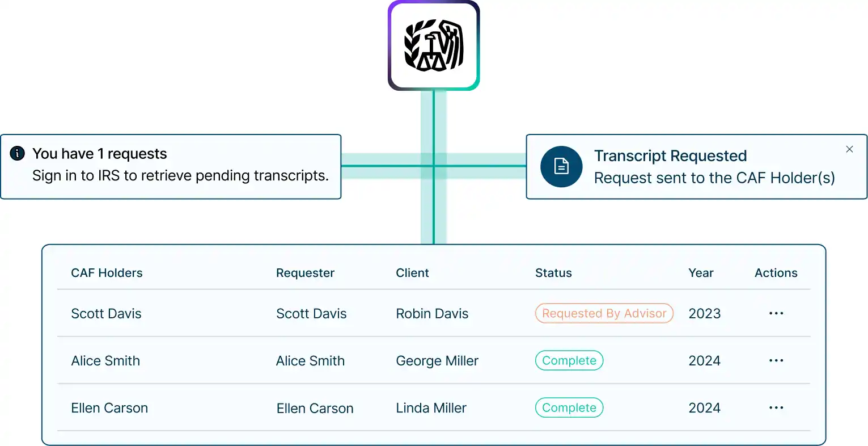The width and height of the screenshot is (868, 446).
Task: Dismiss the Transcript Requested notification
Action: point(849,149)
